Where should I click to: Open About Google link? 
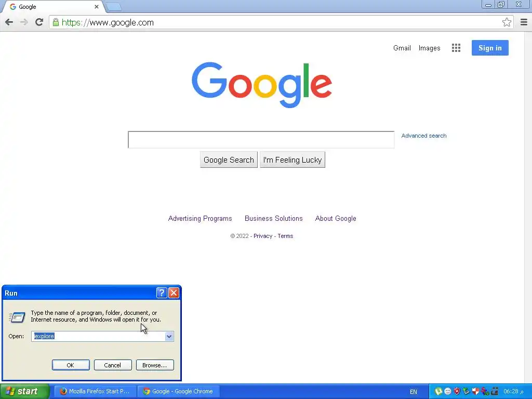pos(336,219)
